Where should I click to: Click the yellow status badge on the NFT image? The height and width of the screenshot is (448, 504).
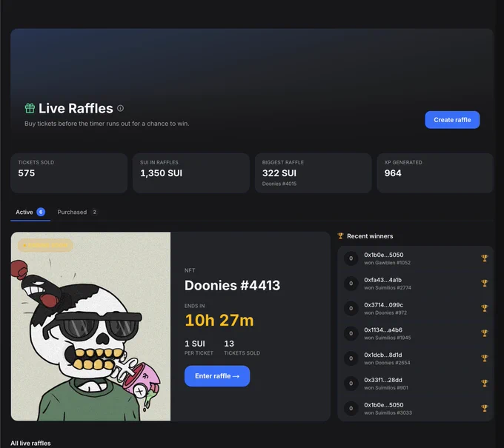(x=45, y=245)
